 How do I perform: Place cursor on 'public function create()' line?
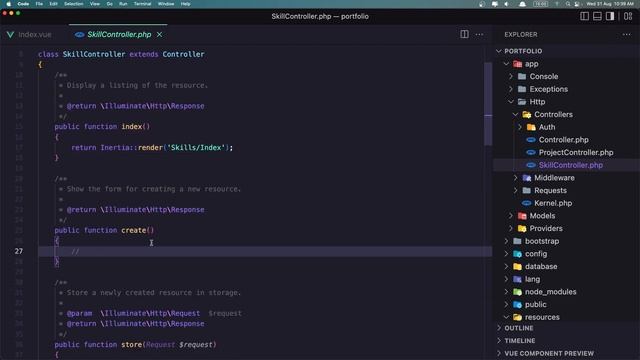coord(104,230)
